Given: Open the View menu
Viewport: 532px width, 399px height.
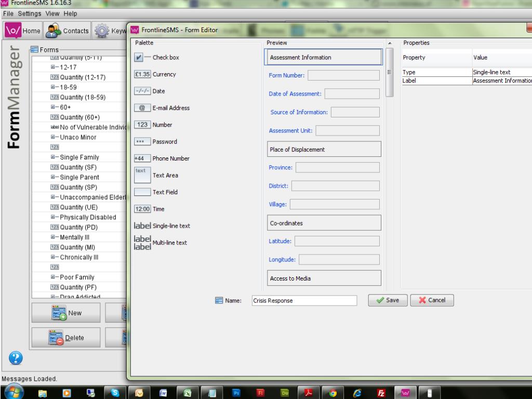Looking at the screenshot, I should pyautogui.click(x=52, y=14).
